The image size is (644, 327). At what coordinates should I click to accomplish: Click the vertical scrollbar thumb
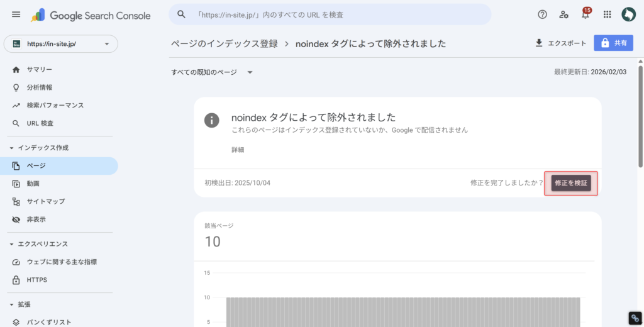tap(640, 116)
